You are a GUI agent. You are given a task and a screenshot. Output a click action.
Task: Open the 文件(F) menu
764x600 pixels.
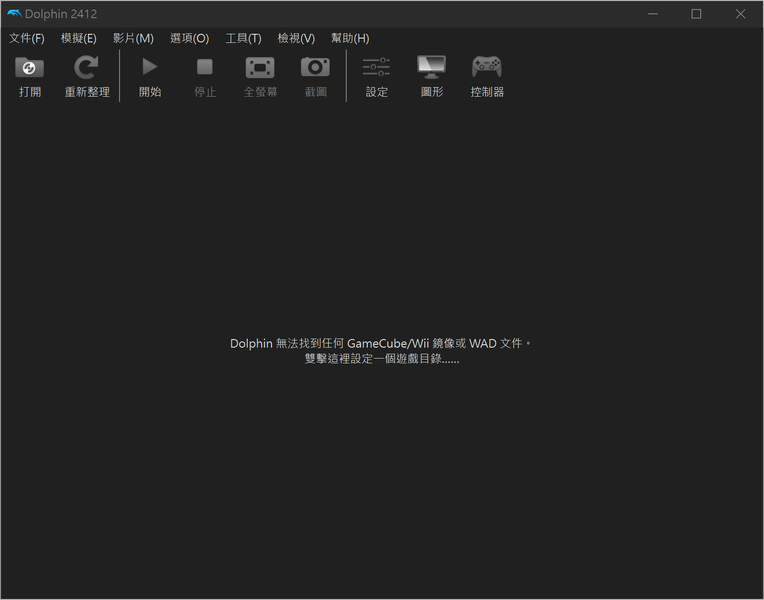(27, 38)
